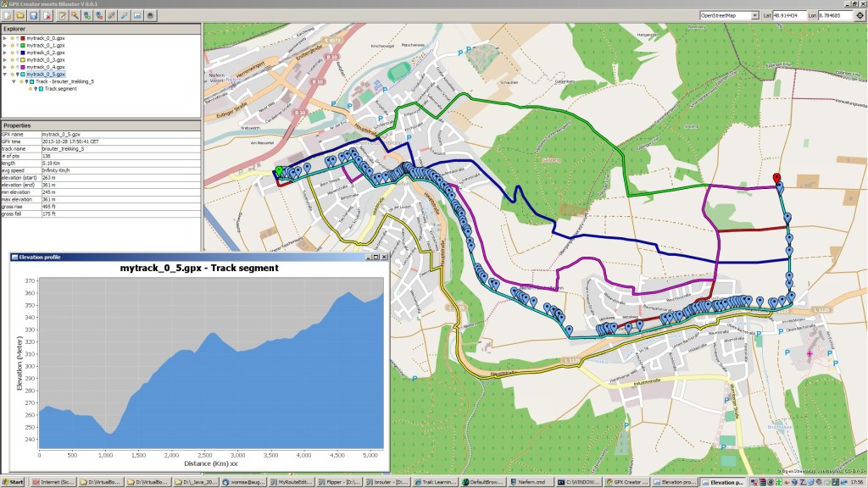Toggle waypoint visibility for mytrack_0_2.gpx
Image resolution: width=868 pixels, height=488 pixels.
point(17,53)
